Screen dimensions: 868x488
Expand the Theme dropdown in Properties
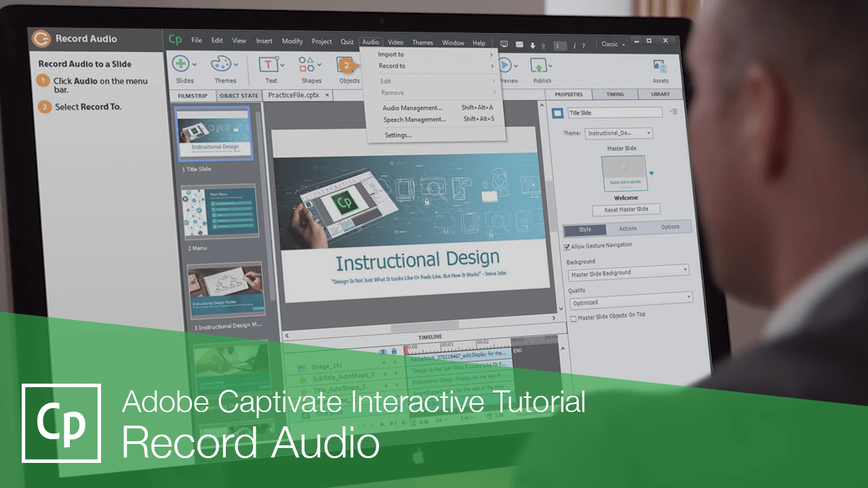(x=618, y=134)
